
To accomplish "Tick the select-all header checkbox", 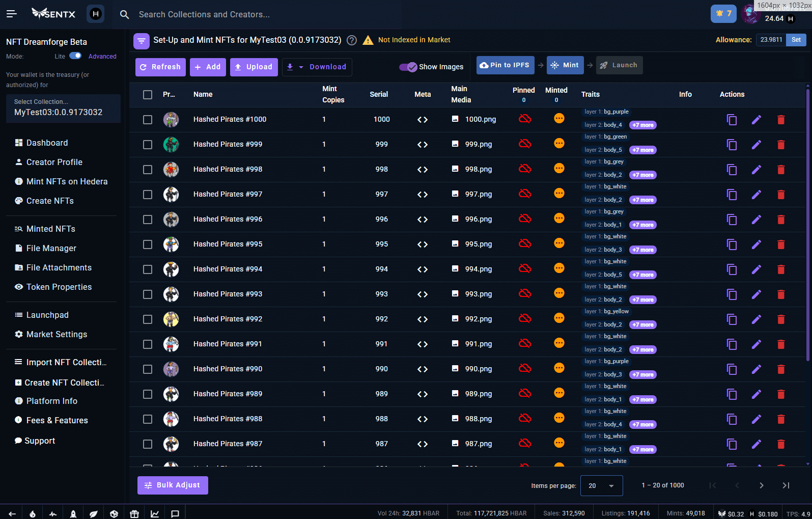I will tap(148, 95).
